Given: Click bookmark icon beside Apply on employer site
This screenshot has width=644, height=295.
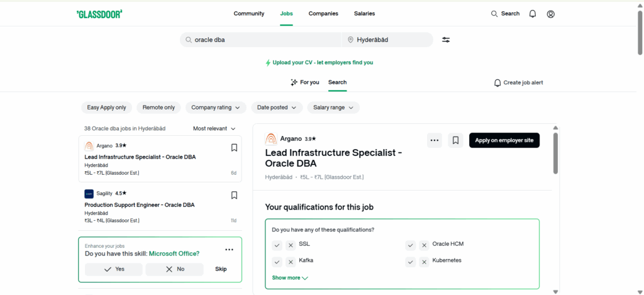Looking at the screenshot, I should (x=456, y=140).
